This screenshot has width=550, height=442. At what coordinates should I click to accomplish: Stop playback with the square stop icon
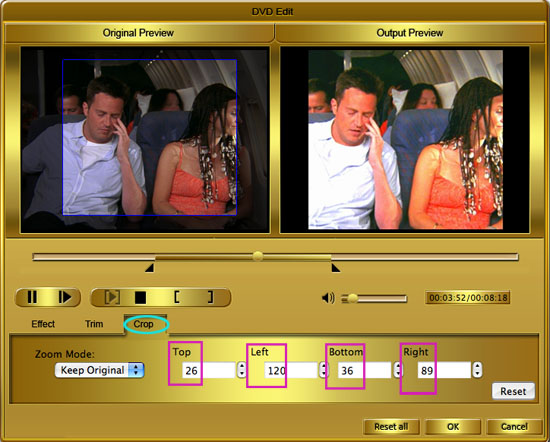(x=140, y=298)
